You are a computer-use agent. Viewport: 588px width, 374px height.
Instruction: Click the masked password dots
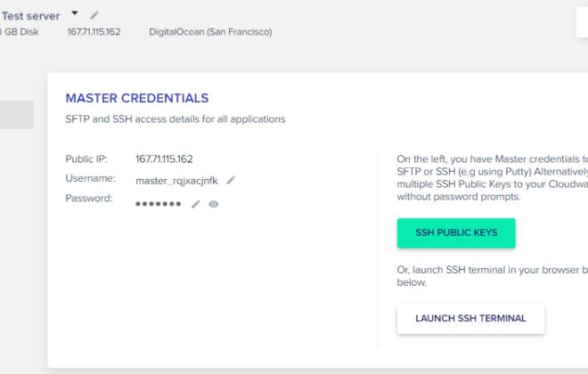pyautogui.click(x=158, y=204)
